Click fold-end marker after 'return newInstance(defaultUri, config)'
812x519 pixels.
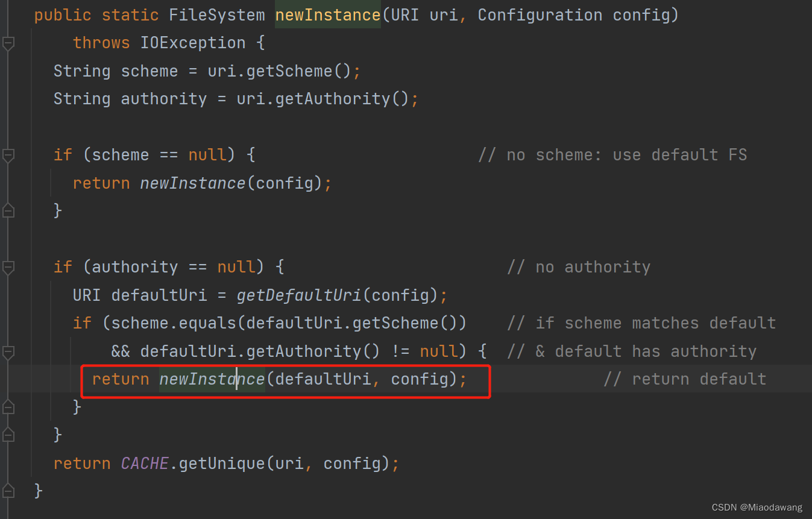(x=8, y=407)
